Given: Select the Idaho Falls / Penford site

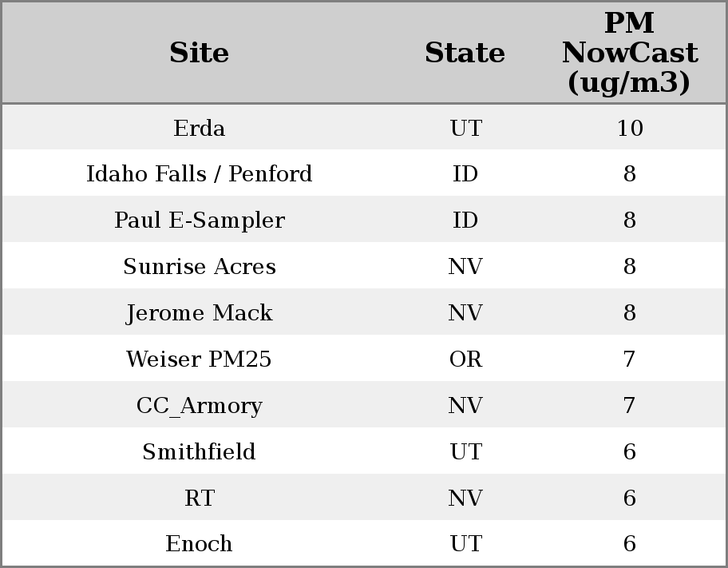Looking at the screenshot, I should [x=199, y=174].
